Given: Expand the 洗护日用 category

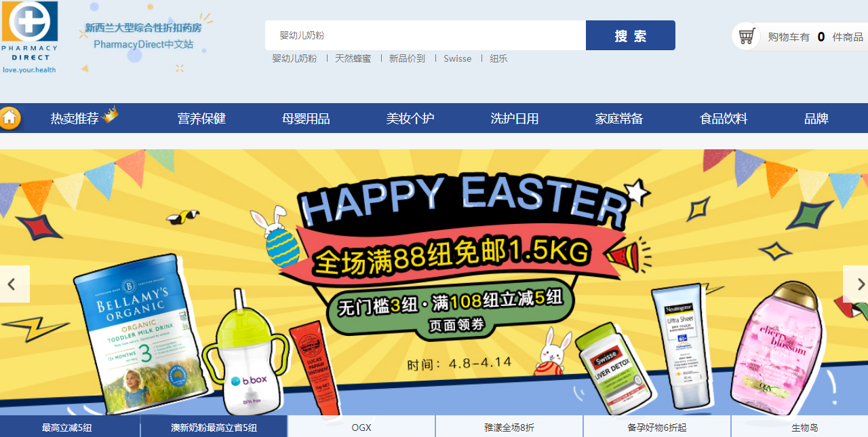Looking at the screenshot, I should point(515,119).
